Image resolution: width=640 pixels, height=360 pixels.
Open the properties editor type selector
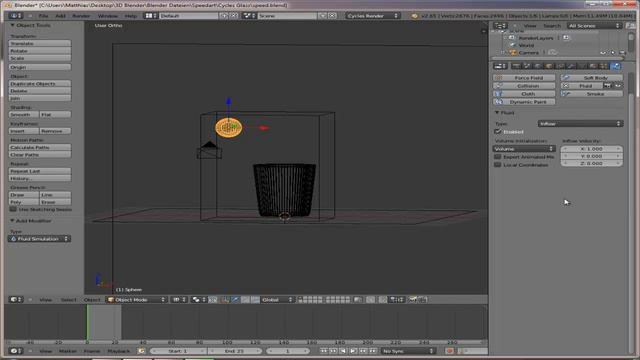[x=500, y=66]
